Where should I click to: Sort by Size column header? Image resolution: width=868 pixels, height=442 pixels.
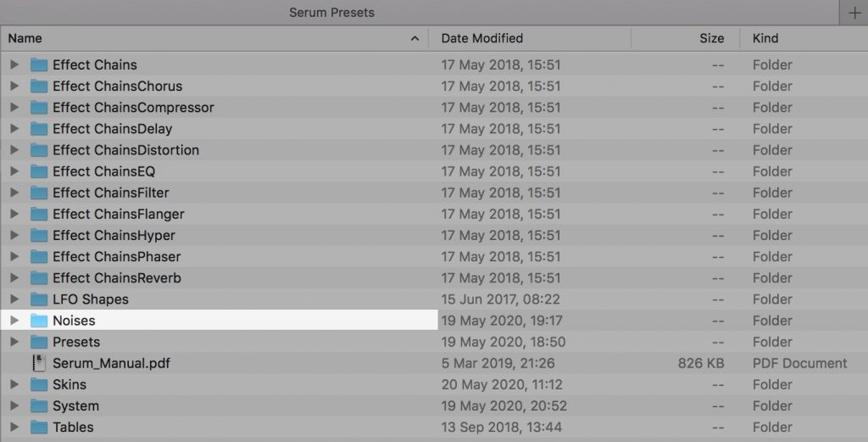tap(711, 38)
